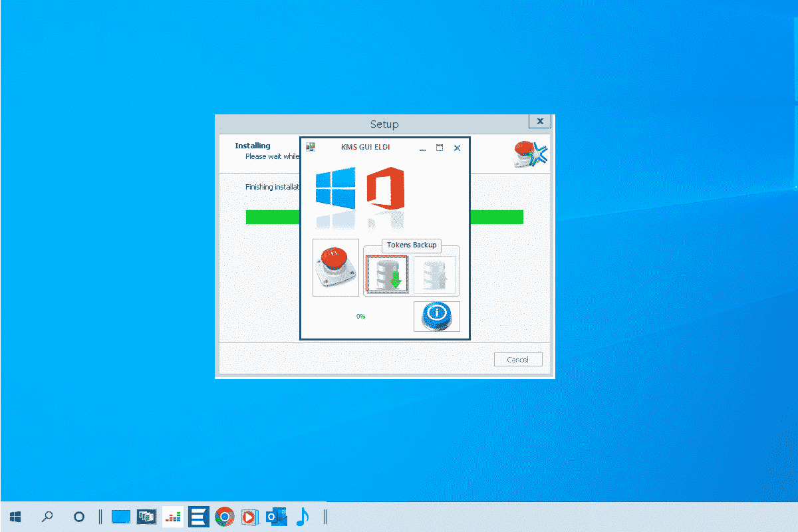The image size is (798, 532).
Task: Launch Google Chrome from the taskbar
Action: pyautogui.click(x=225, y=517)
